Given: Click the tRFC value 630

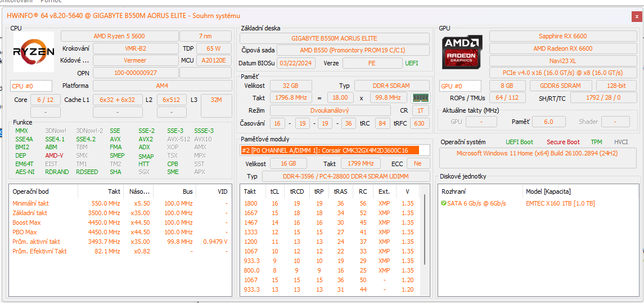Looking at the screenshot, I should [x=420, y=123].
